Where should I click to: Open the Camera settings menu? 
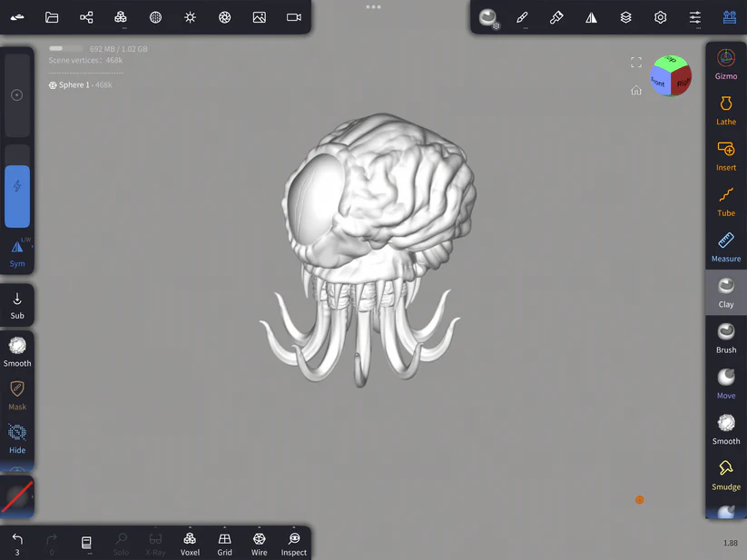pyautogui.click(x=294, y=17)
